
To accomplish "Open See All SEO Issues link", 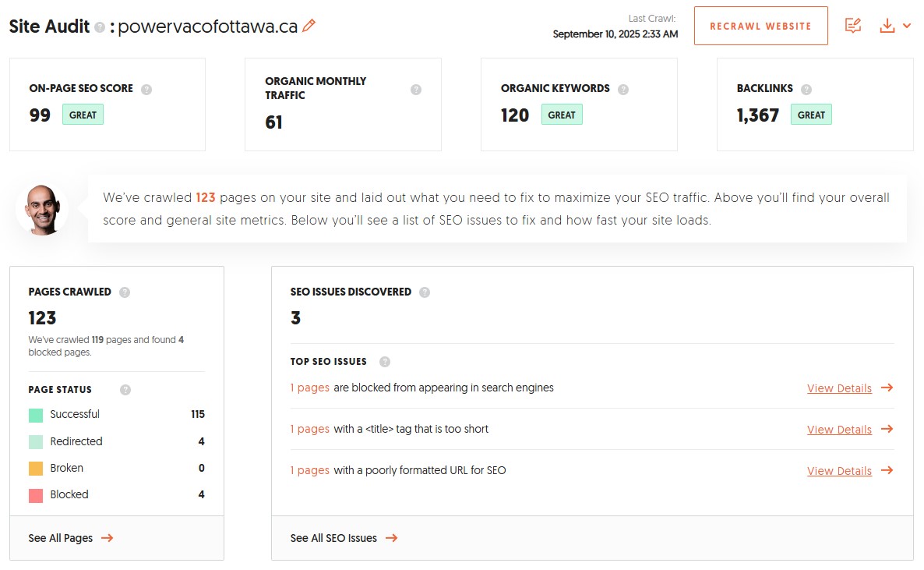I will [x=343, y=538].
